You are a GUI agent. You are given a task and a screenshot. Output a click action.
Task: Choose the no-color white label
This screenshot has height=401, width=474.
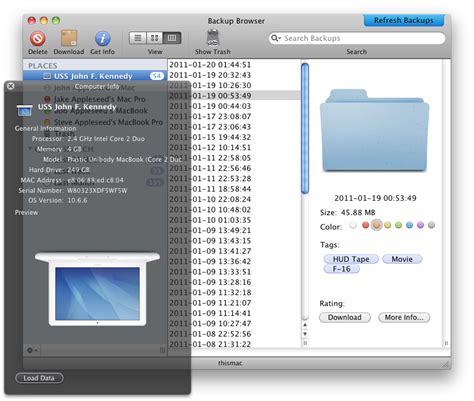[x=353, y=225]
